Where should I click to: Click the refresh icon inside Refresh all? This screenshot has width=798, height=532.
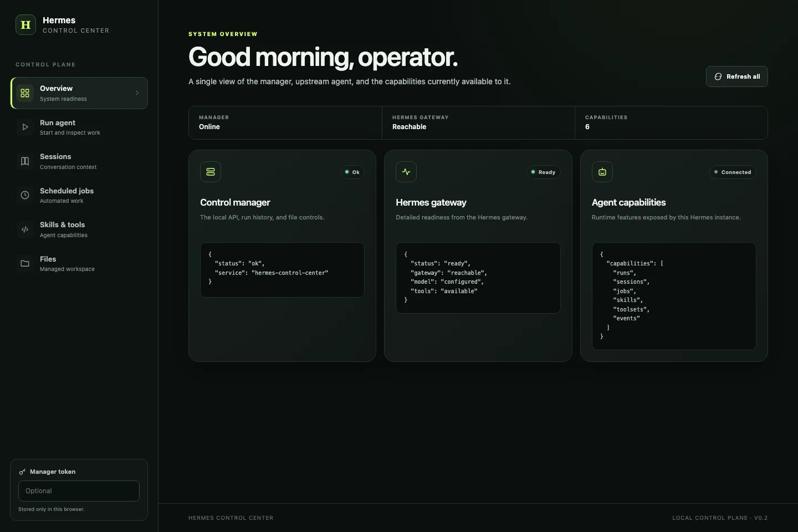click(x=718, y=76)
